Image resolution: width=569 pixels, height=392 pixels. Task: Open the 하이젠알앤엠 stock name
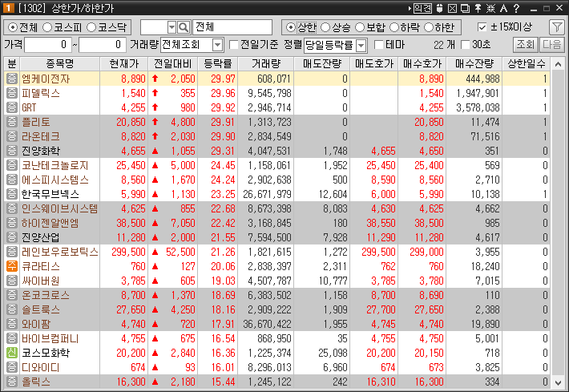50,223
